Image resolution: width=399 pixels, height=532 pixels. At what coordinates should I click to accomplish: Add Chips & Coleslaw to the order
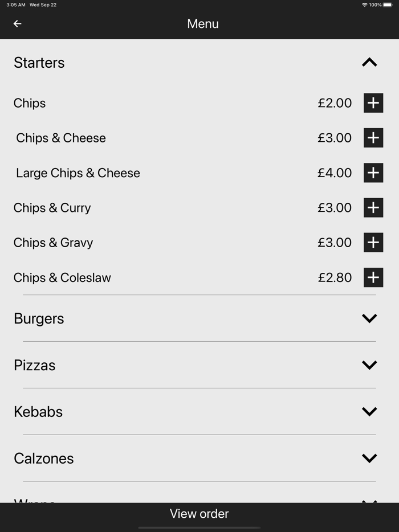click(x=373, y=277)
